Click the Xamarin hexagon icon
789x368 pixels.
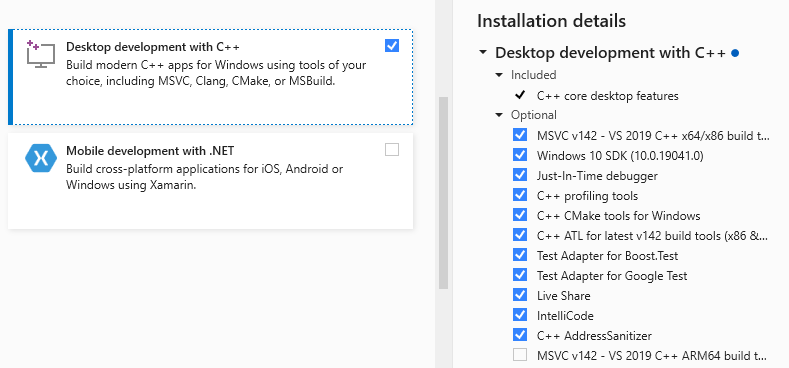(41, 158)
